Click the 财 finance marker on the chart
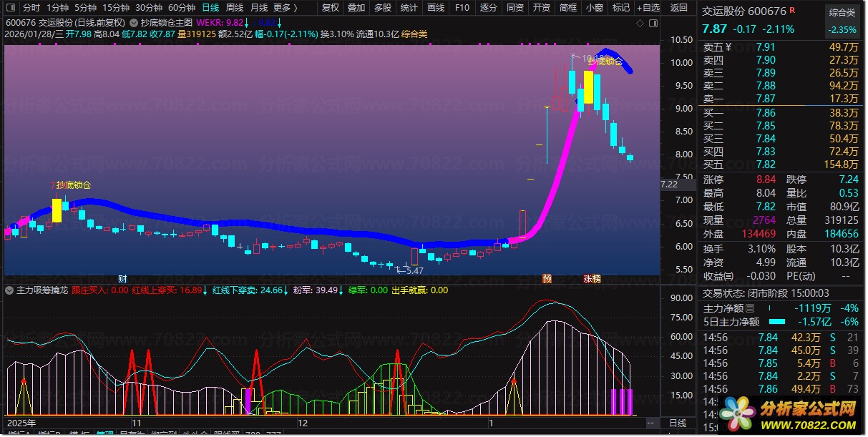868x437 pixels. (x=122, y=278)
